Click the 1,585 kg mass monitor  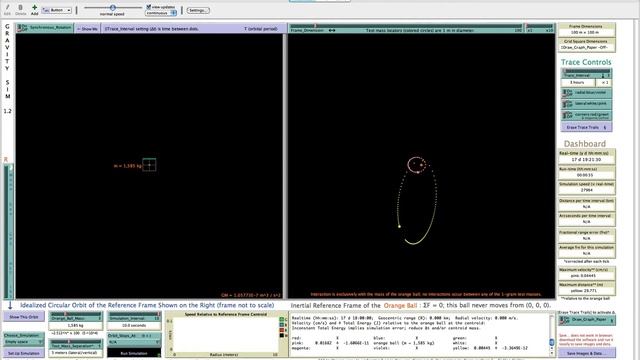tap(76, 326)
